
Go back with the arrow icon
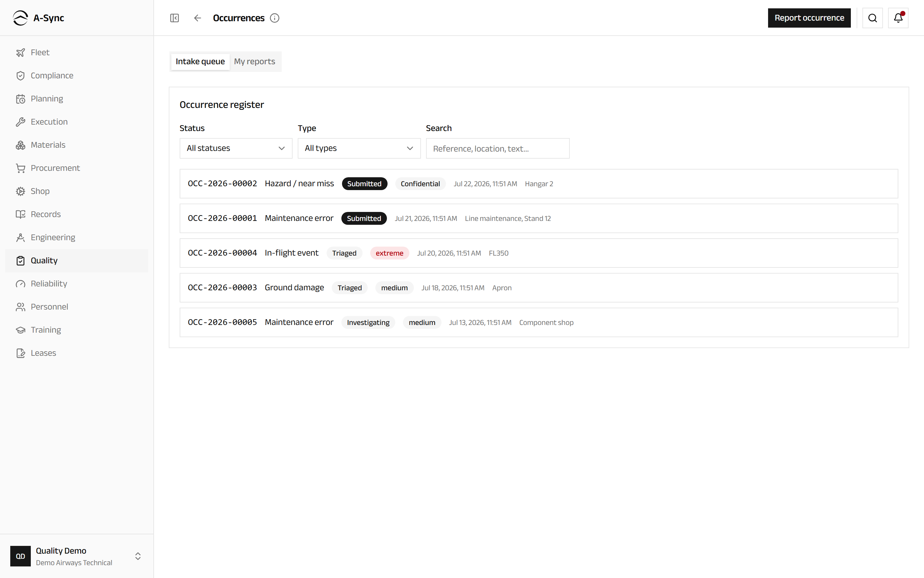click(197, 18)
